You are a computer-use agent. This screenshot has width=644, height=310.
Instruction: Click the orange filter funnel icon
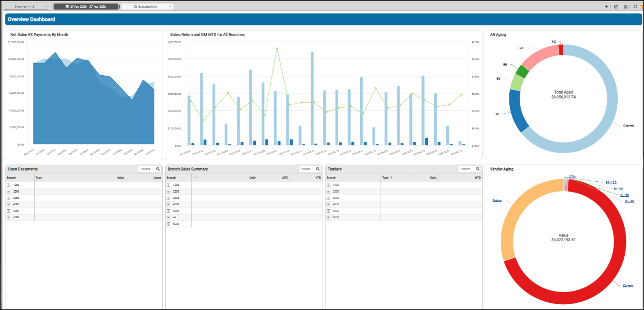[642, 7]
